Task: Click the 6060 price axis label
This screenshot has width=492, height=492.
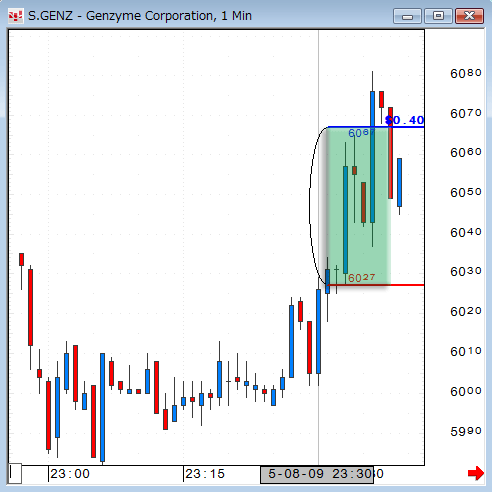Action: click(466, 153)
